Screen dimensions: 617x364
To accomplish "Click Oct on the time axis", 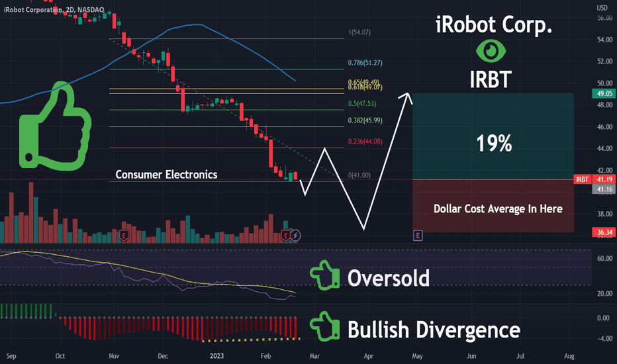I will point(60,356).
